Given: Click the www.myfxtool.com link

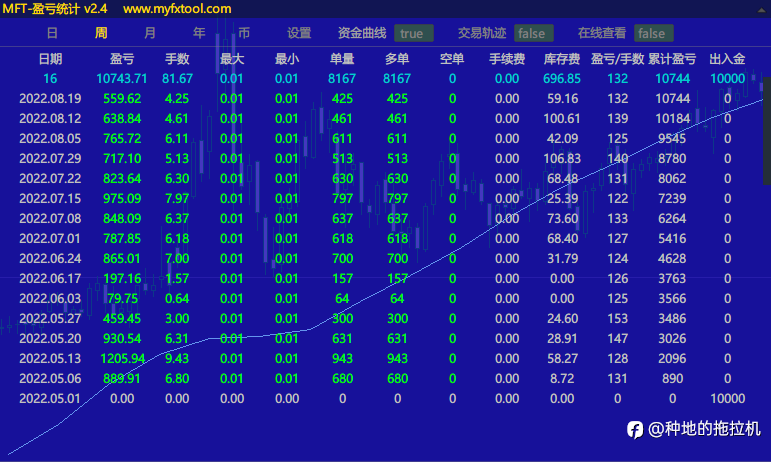Looking at the screenshot, I should tap(177, 9).
